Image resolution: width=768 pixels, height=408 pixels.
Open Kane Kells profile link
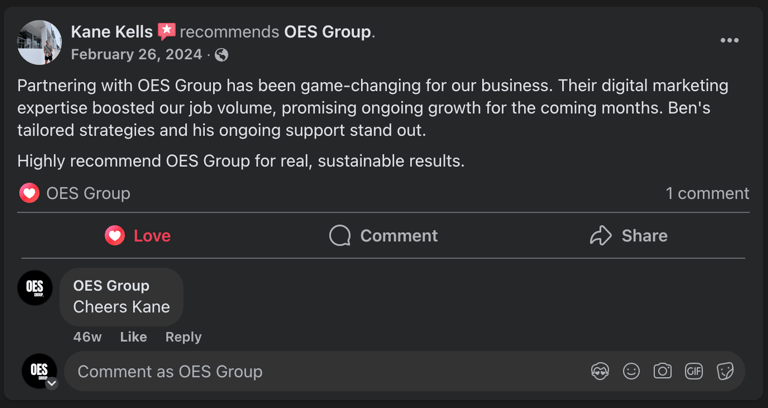(x=110, y=32)
